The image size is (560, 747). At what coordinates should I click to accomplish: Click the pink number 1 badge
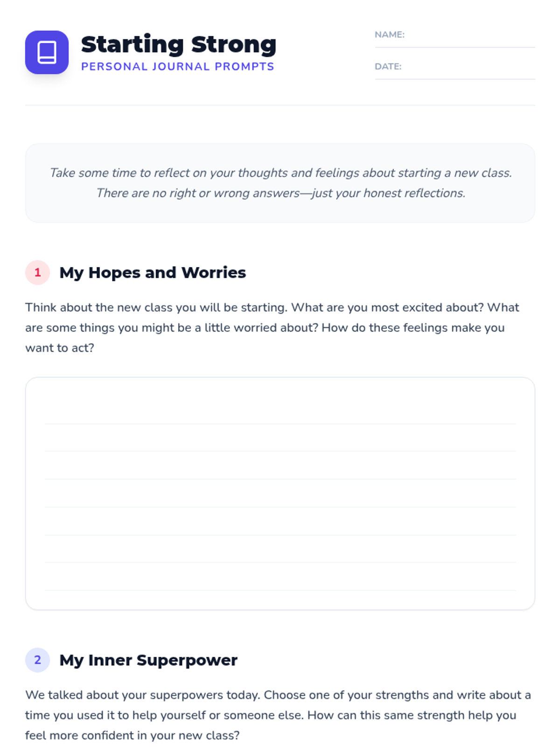[x=37, y=273]
